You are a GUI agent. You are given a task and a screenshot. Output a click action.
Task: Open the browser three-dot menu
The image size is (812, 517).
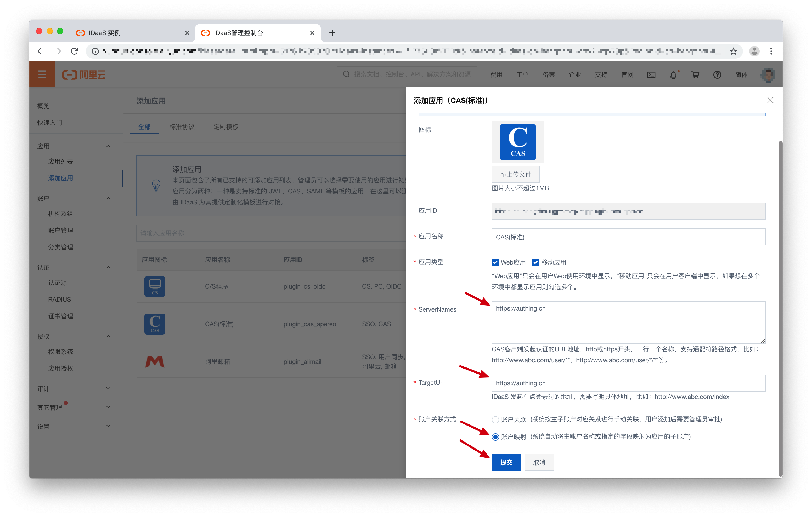[x=771, y=51]
